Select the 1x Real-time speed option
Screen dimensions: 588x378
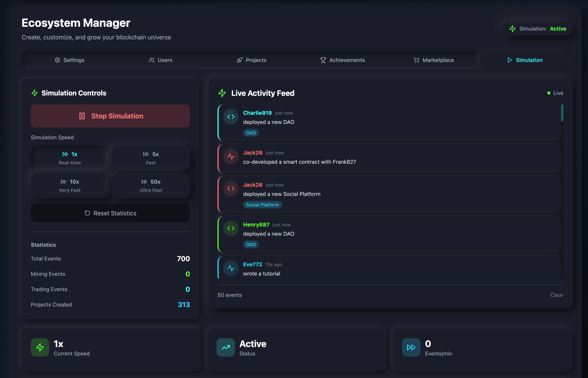(70, 158)
